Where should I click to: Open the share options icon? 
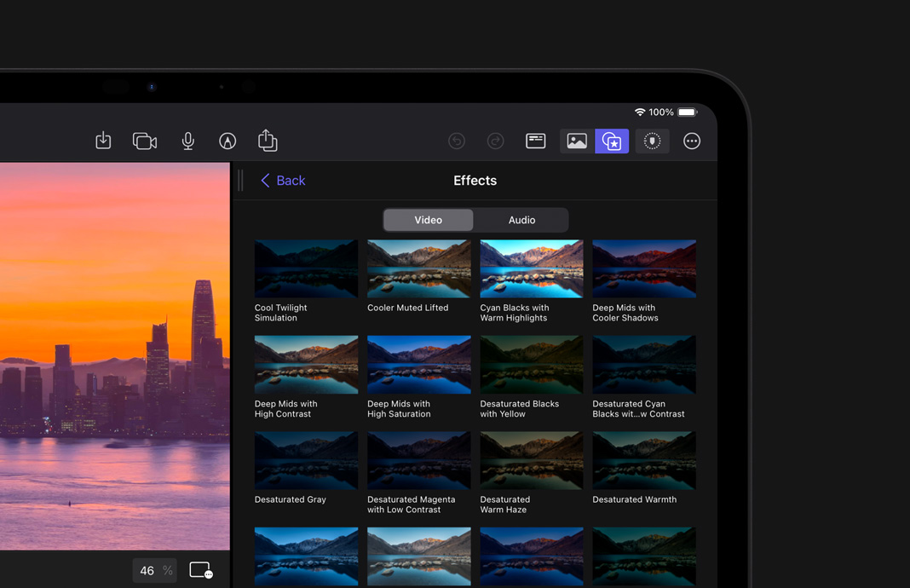click(x=268, y=141)
